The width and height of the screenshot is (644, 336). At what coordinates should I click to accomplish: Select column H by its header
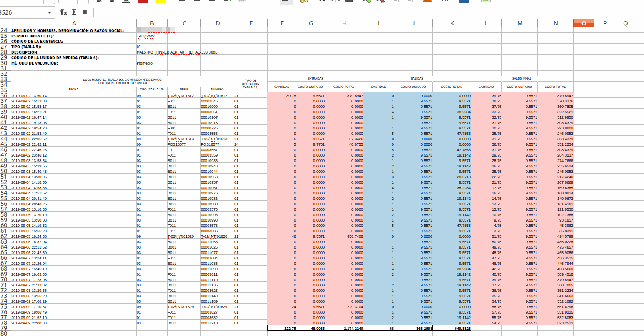tap(344, 24)
